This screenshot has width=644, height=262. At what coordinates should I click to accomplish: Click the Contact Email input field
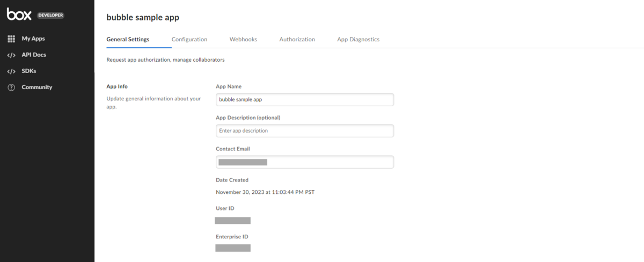[x=305, y=162]
